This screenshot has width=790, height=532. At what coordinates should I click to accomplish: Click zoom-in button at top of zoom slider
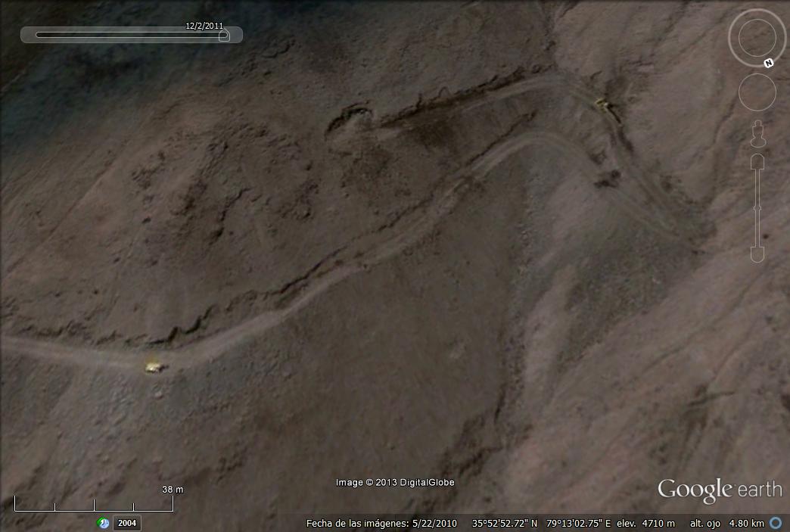coord(757,162)
